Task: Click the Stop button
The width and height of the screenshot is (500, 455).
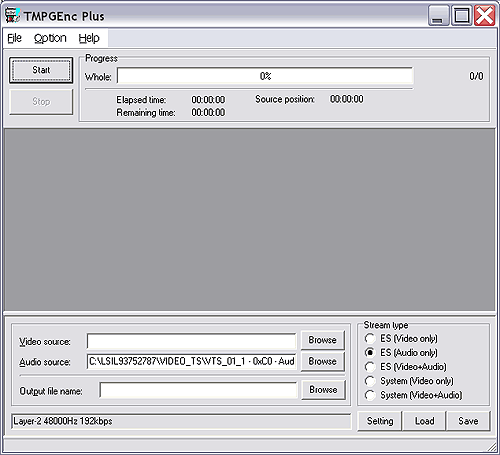Action: pyautogui.click(x=41, y=101)
